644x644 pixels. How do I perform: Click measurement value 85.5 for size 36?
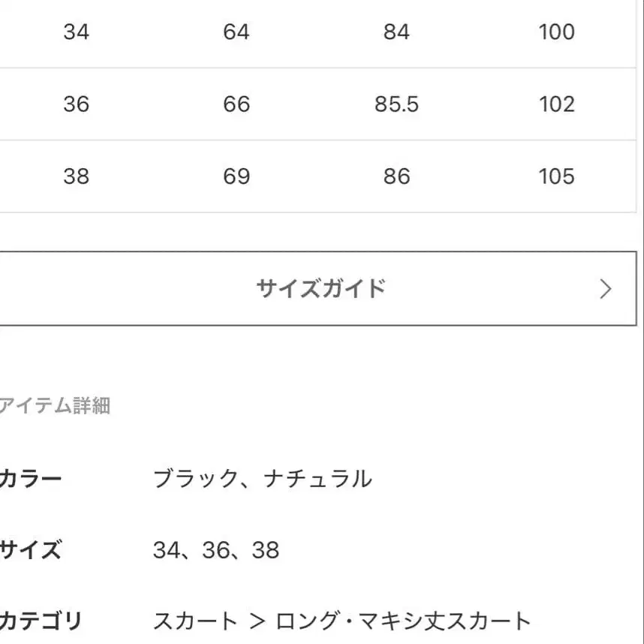pos(398,104)
